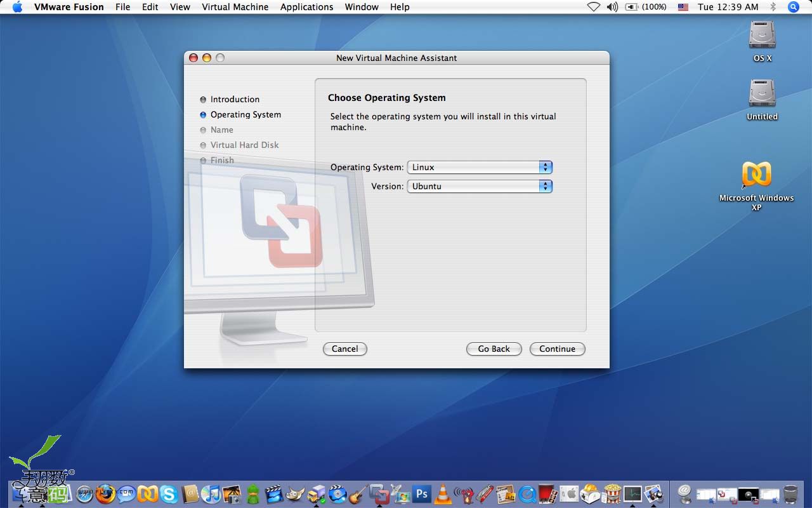Image resolution: width=812 pixels, height=508 pixels.
Task: Click the menu bar clock Tue 12:39 AM
Action: tap(728, 7)
